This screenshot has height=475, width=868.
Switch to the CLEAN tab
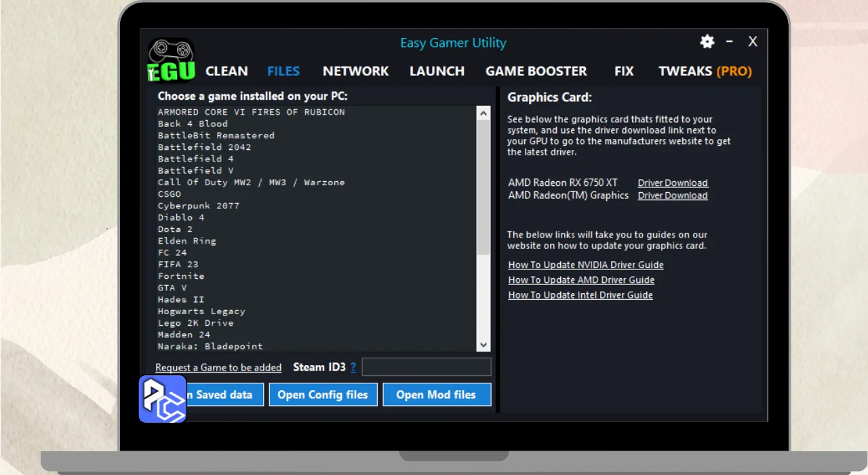(x=226, y=71)
